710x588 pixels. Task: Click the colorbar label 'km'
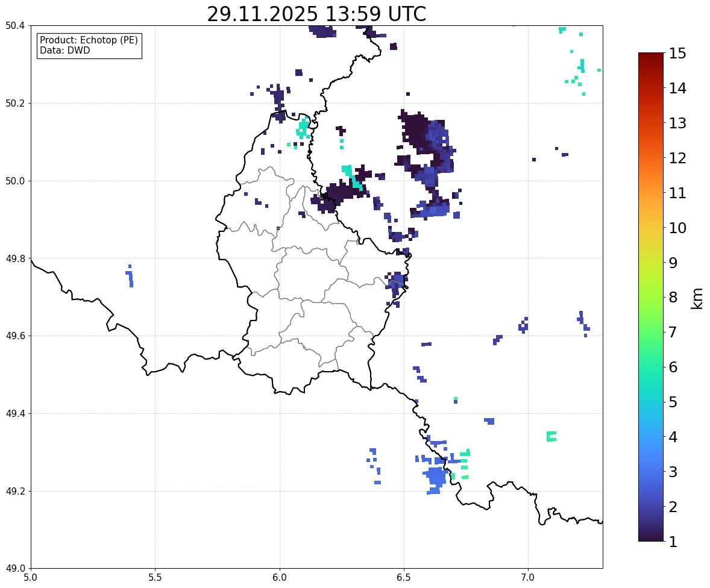[697, 298]
